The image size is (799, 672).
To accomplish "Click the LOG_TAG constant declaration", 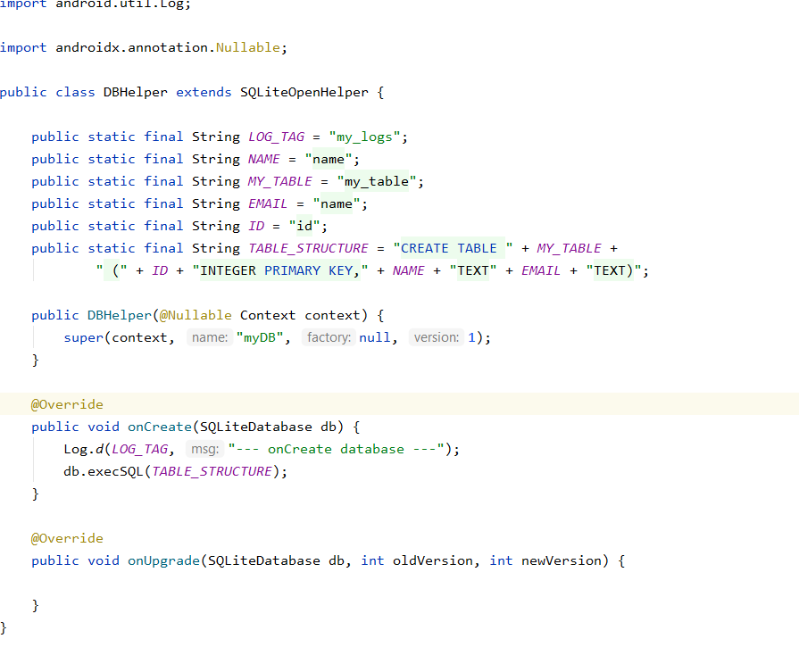I will (276, 137).
